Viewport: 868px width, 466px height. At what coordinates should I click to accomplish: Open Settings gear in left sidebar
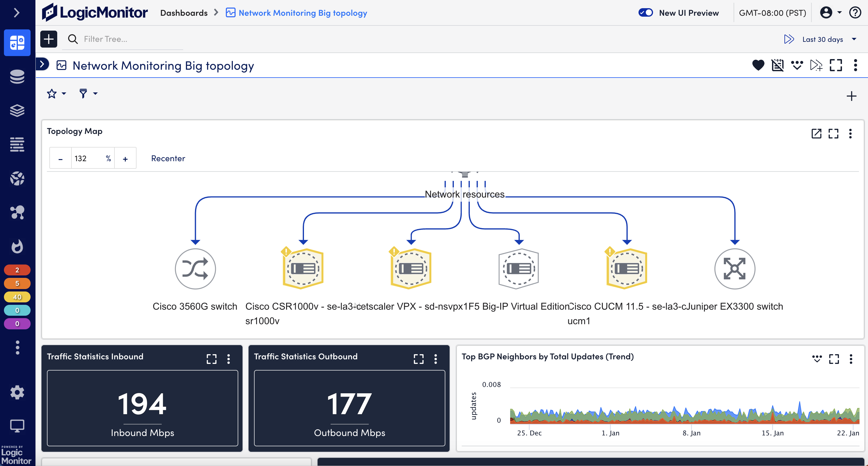(x=17, y=392)
